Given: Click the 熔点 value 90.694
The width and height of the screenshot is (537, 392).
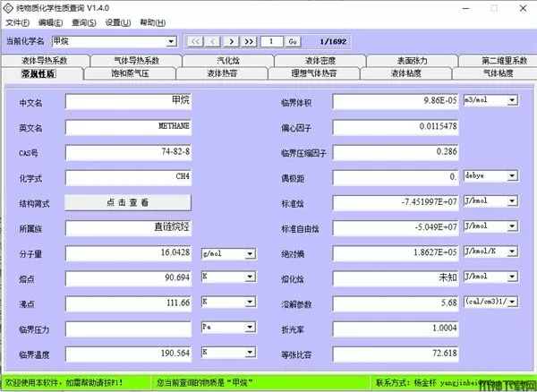Looking at the screenshot, I should 128,278.
